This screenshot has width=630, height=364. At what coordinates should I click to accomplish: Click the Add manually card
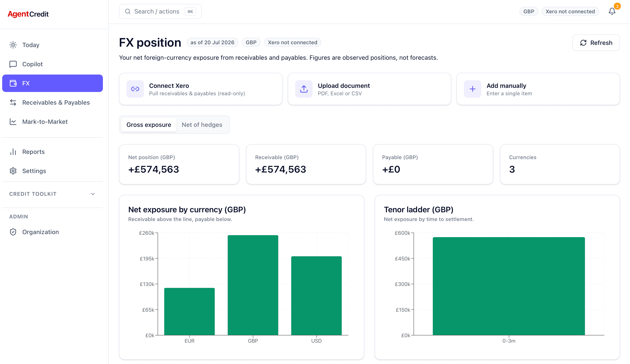pyautogui.click(x=538, y=89)
